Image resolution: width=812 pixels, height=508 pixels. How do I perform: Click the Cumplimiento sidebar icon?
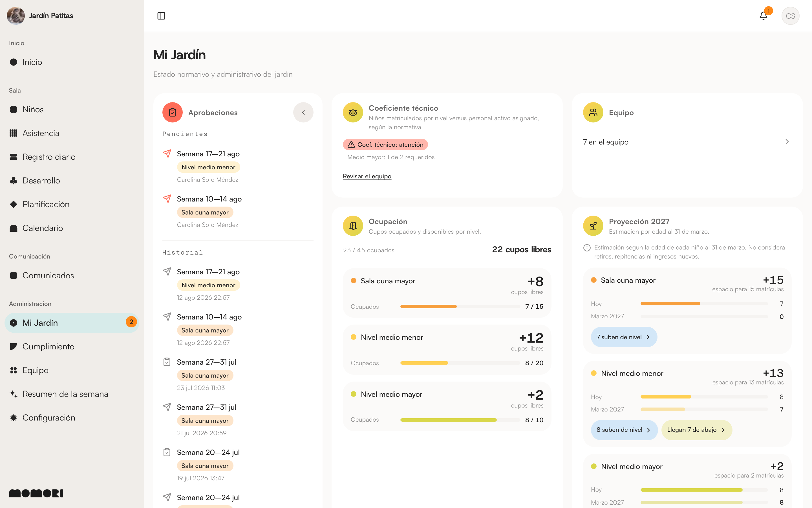[14, 346]
